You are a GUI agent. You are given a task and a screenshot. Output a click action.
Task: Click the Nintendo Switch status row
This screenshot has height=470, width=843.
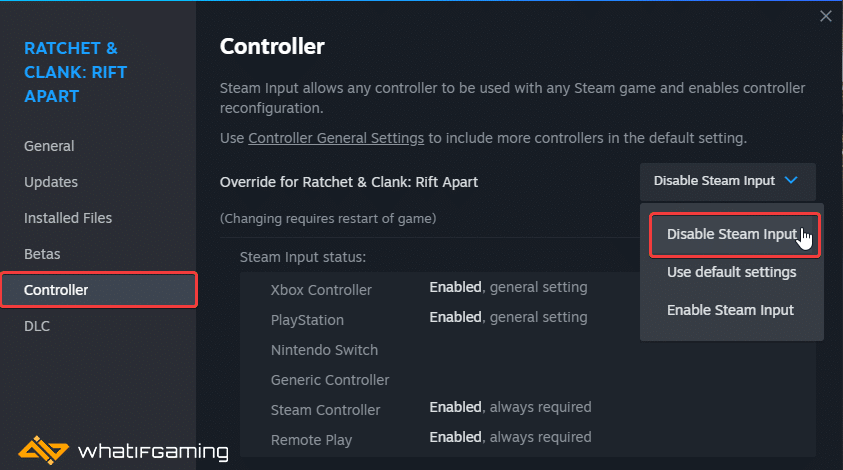(527, 350)
